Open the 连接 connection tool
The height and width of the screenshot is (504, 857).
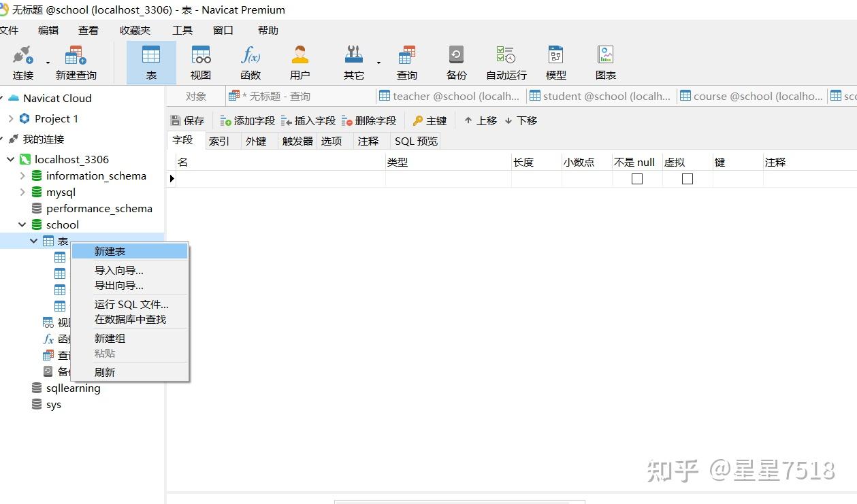(23, 63)
